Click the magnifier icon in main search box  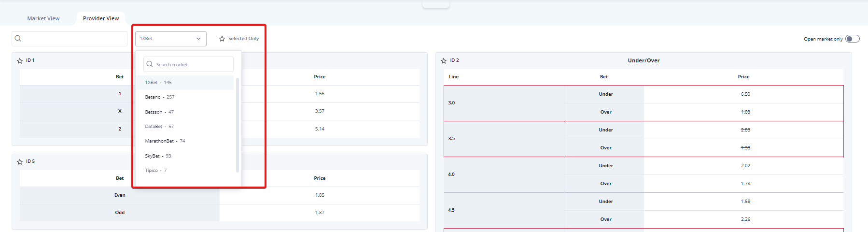pyautogui.click(x=18, y=39)
